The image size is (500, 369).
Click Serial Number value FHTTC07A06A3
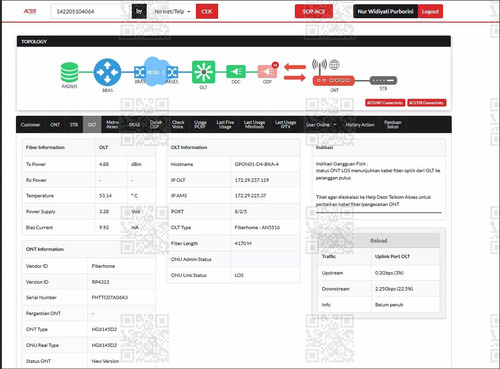[x=110, y=297]
